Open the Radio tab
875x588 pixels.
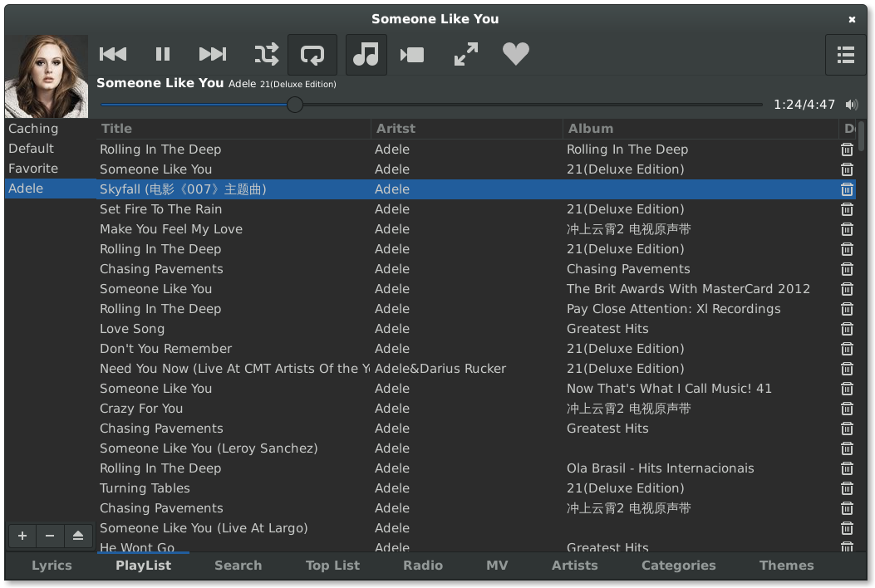[423, 565]
